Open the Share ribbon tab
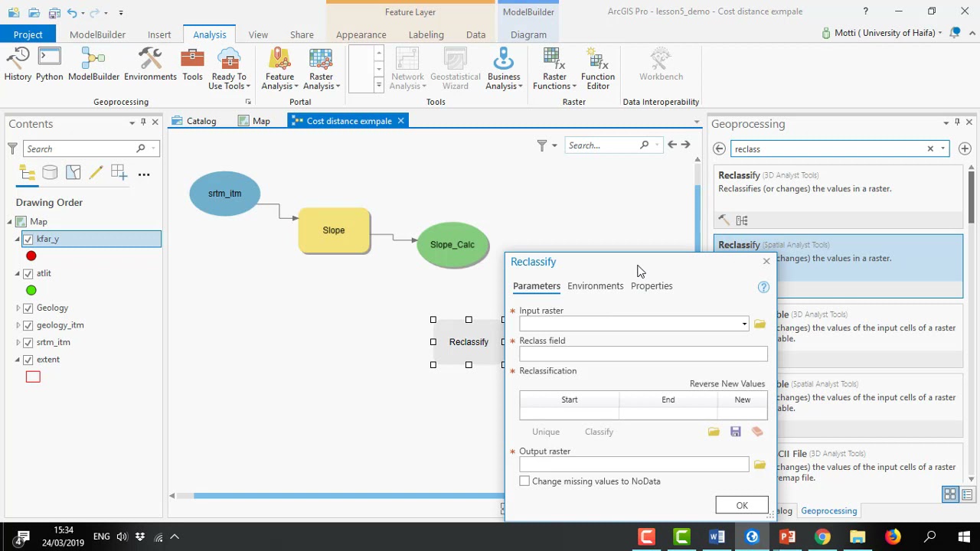980x551 pixels. pyautogui.click(x=302, y=34)
